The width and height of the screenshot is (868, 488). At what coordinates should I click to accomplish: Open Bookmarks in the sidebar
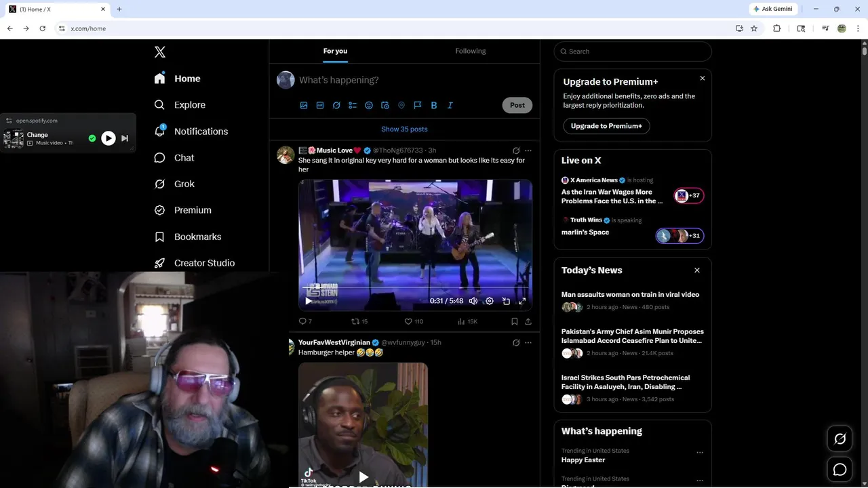pyautogui.click(x=188, y=237)
